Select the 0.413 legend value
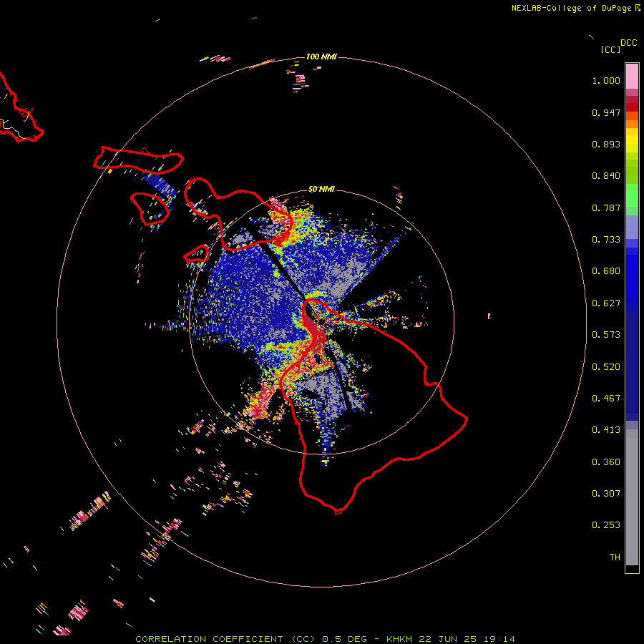The width and height of the screenshot is (644, 644). [606, 430]
